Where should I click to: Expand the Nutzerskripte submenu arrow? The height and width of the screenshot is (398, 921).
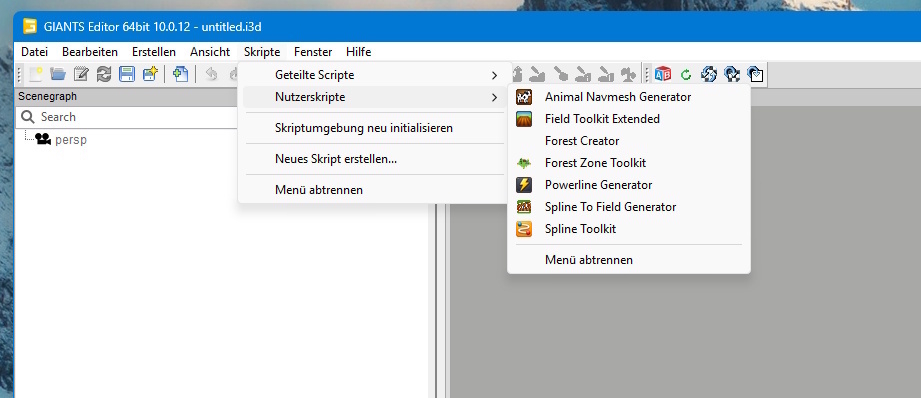pyautogui.click(x=495, y=97)
